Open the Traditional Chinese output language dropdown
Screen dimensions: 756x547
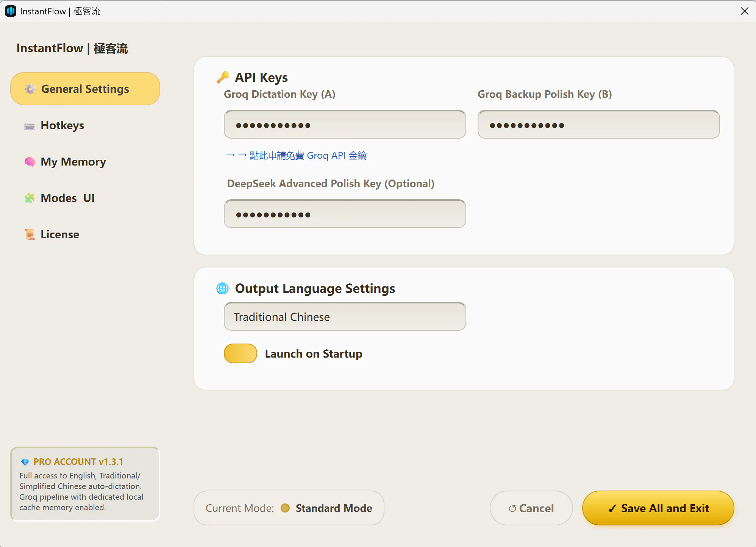point(345,317)
